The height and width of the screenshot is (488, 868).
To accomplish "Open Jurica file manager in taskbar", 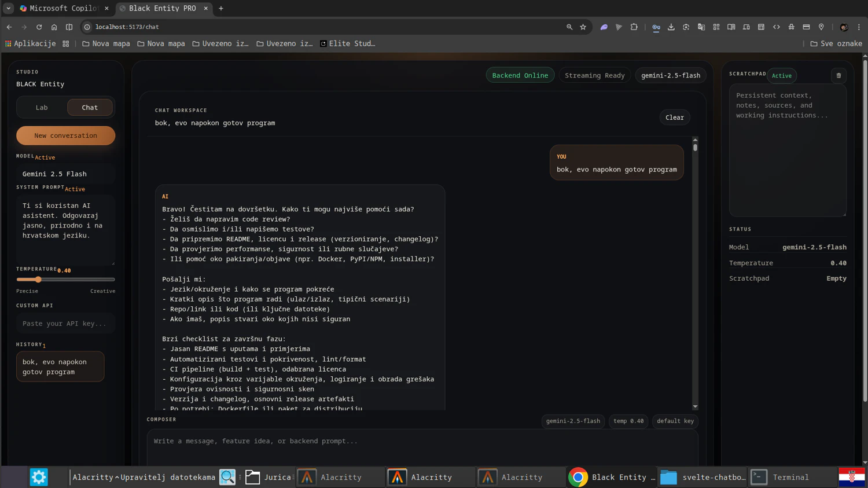I will click(269, 477).
